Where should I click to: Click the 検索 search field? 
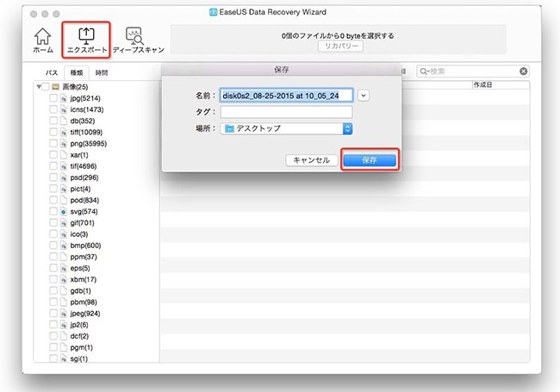pos(472,72)
